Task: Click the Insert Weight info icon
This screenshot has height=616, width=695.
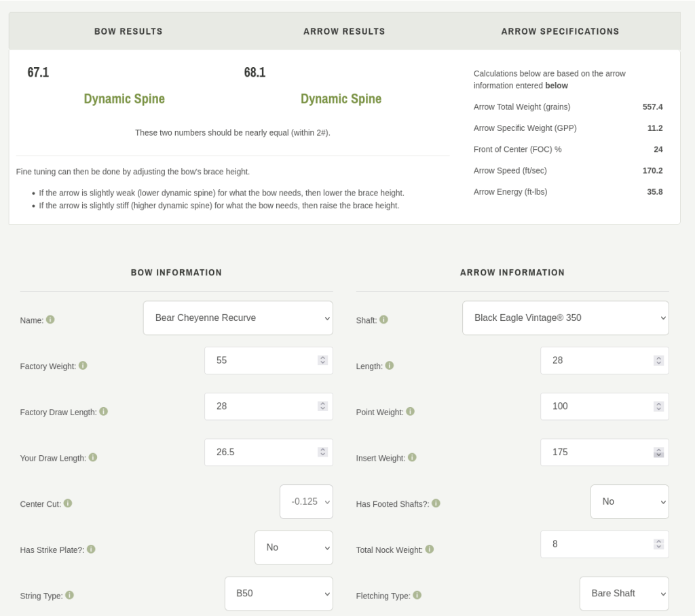Action: 412,457
